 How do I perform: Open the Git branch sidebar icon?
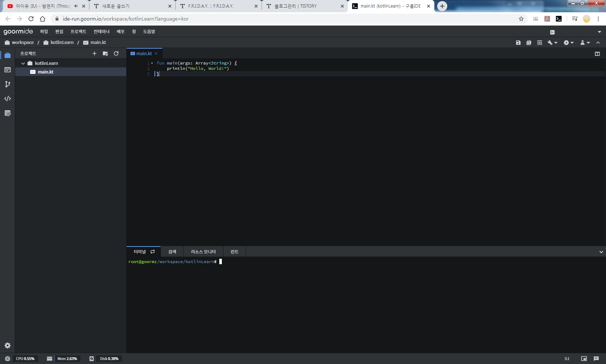pyautogui.click(x=8, y=84)
